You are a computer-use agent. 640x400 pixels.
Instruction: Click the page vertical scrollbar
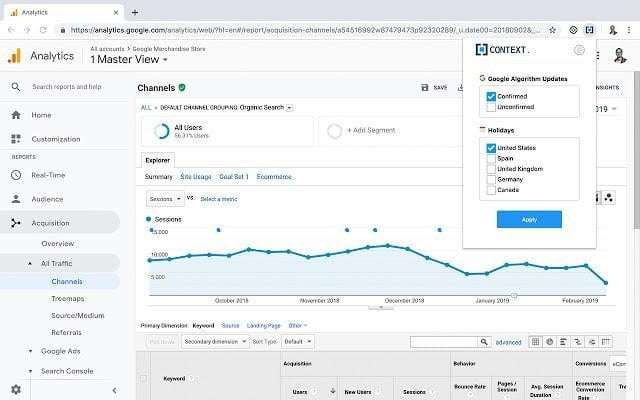point(637,150)
